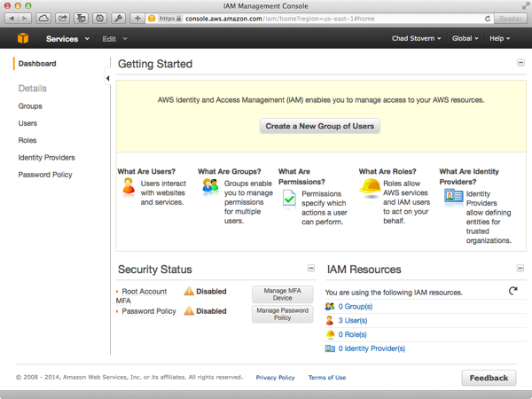Screen dimensions: 532x399
Task: Add bookmark with plus icon
Action: (x=137, y=19)
